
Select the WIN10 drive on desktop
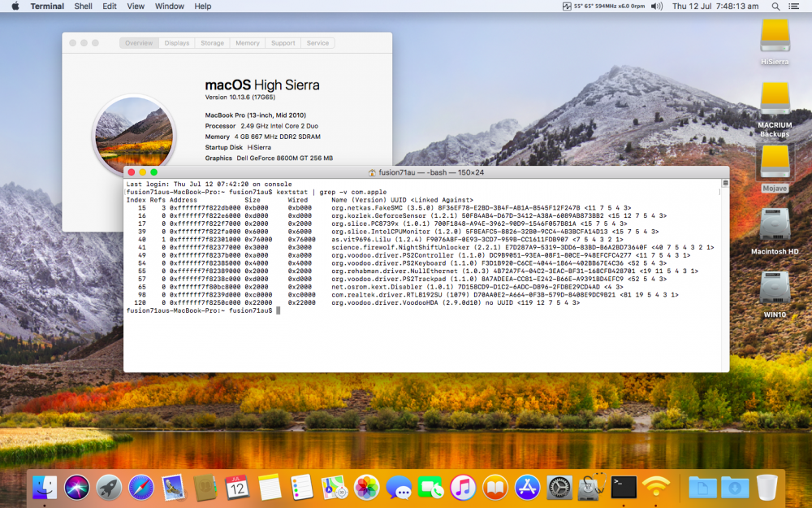pos(775,294)
